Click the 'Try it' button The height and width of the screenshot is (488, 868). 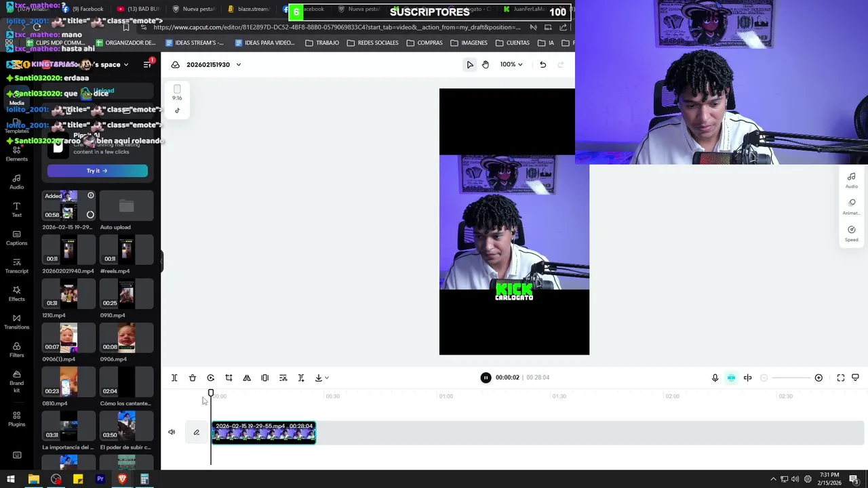click(x=97, y=171)
